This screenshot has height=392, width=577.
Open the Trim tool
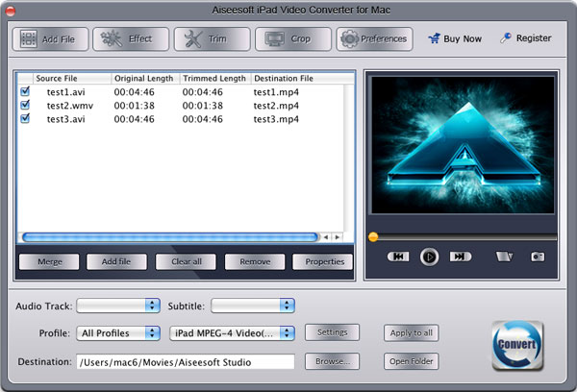212,39
